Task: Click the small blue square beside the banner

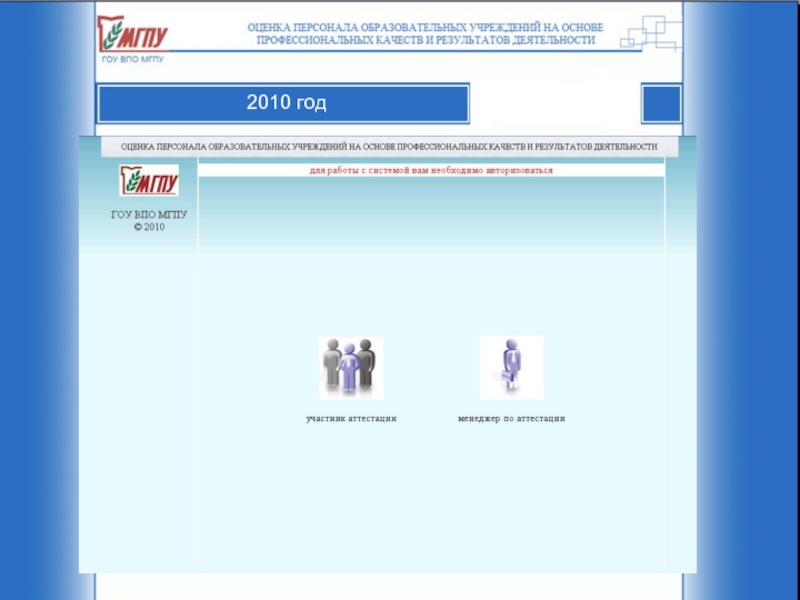Action: 661,104
